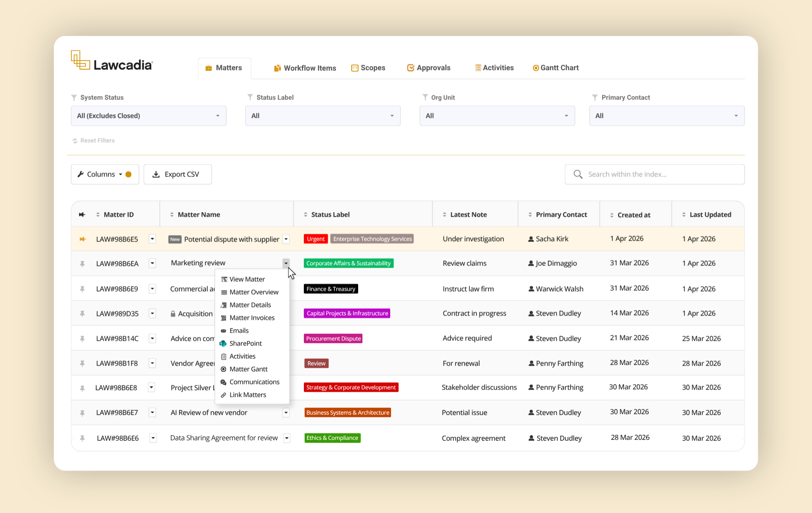812x513 pixels.
Task: Click the magnifier icon in search box
Action: pos(578,174)
